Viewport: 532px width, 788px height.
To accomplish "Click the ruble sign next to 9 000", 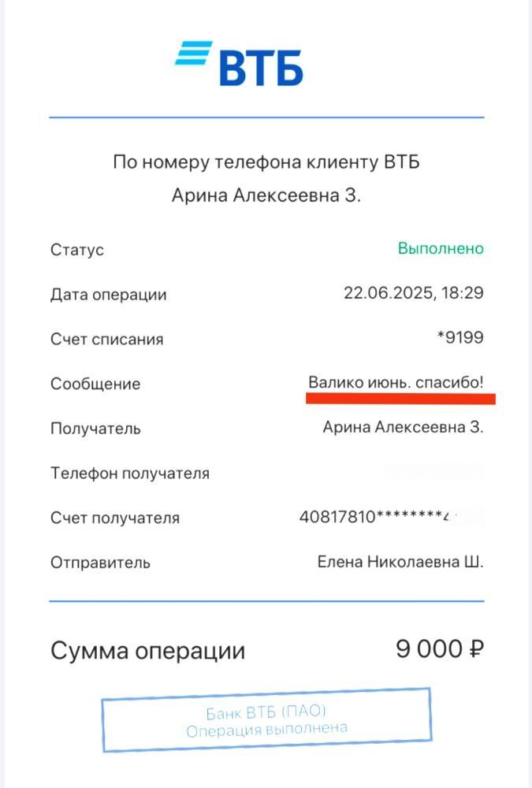I will pos(476,649).
